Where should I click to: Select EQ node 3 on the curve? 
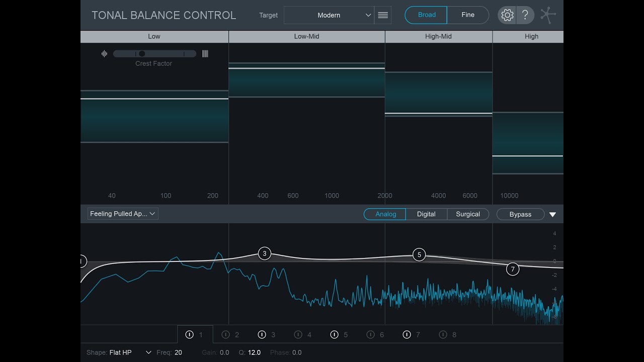pyautogui.click(x=265, y=253)
